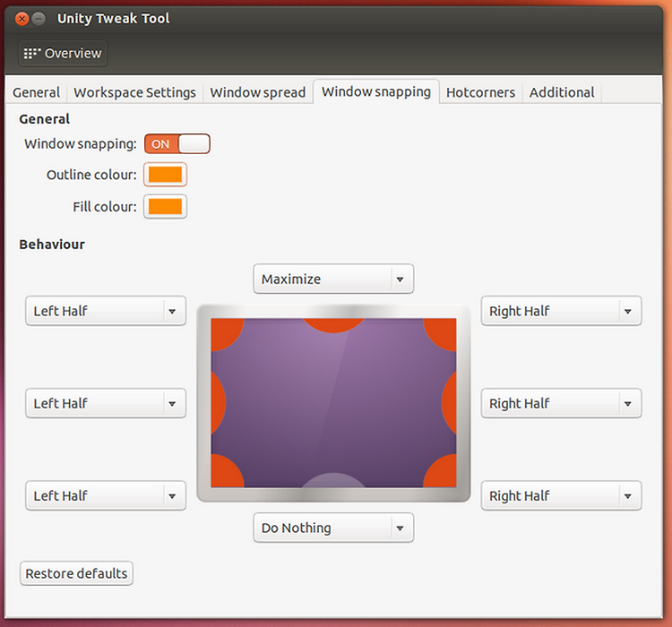Image resolution: width=672 pixels, height=627 pixels.
Task: Toggle the Window snapping switch off
Action: click(177, 143)
